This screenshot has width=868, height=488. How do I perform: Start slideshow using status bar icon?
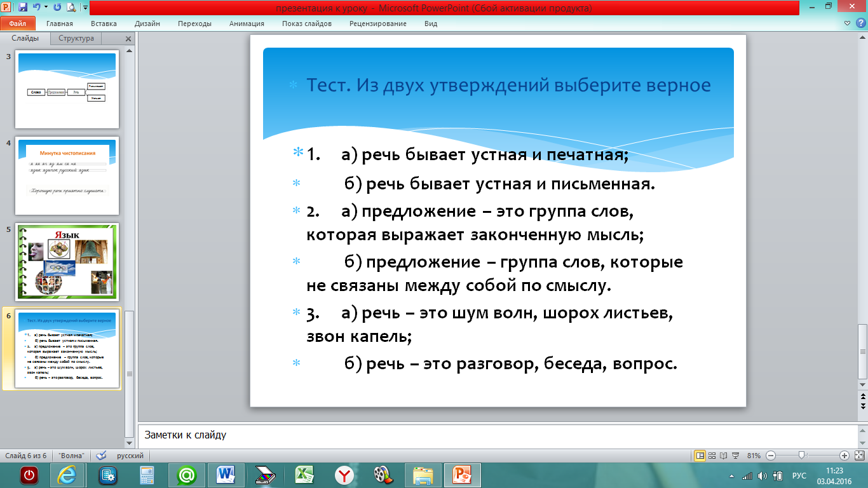click(x=734, y=456)
